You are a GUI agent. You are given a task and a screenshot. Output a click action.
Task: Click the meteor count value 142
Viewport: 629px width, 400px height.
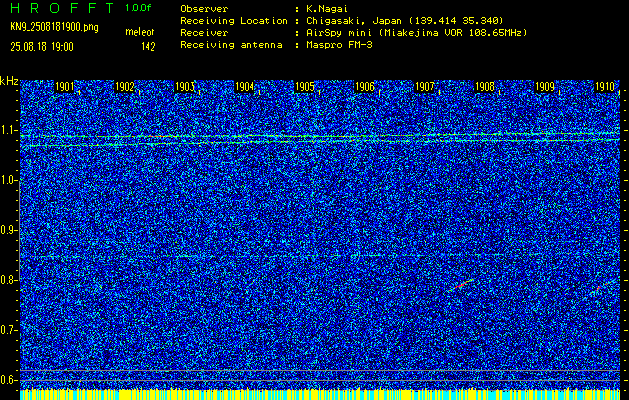click(x=148, y=47)
